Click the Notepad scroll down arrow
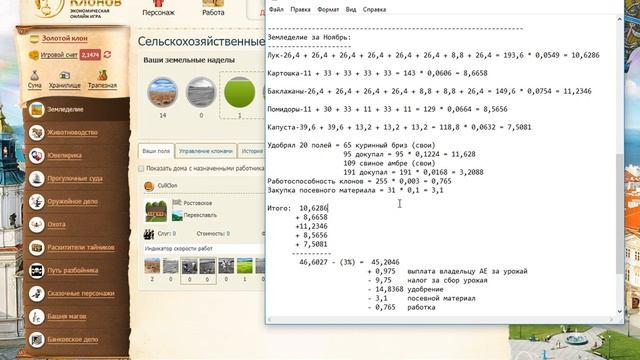The image size is (640, 360). click(620, 311)
